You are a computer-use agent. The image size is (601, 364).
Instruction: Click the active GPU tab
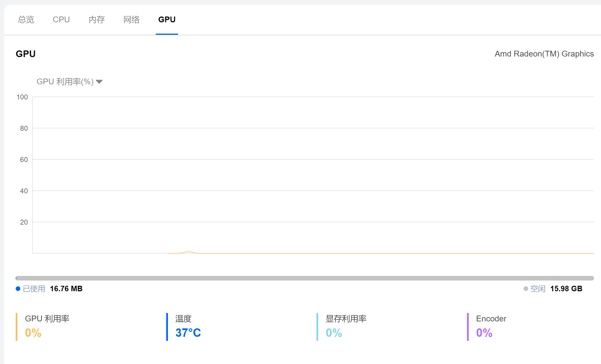[x=167, y=20]
